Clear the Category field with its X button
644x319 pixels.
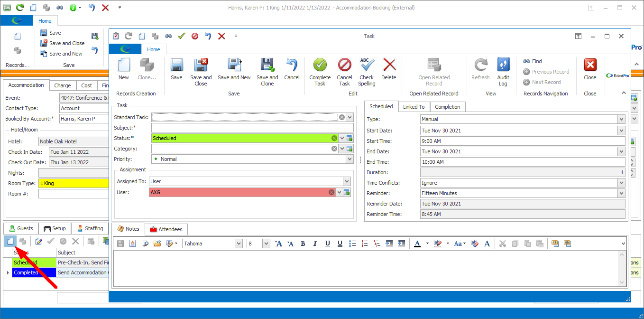point(334,149)
